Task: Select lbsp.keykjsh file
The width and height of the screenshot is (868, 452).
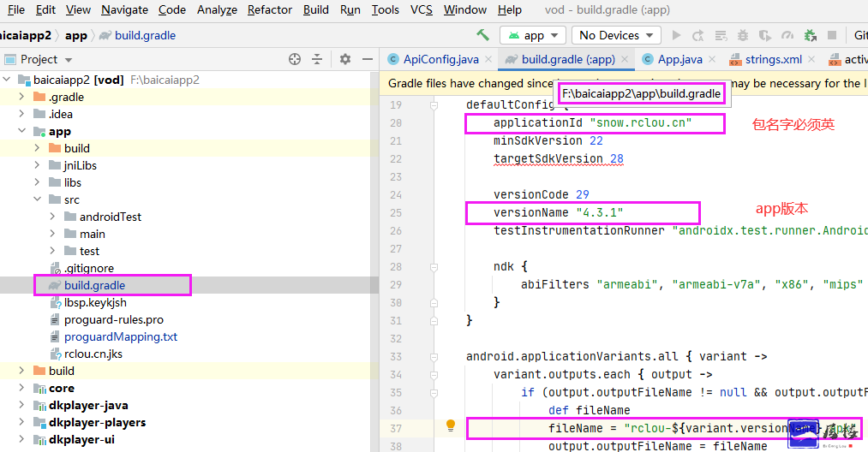Action: tap(95, 303)
